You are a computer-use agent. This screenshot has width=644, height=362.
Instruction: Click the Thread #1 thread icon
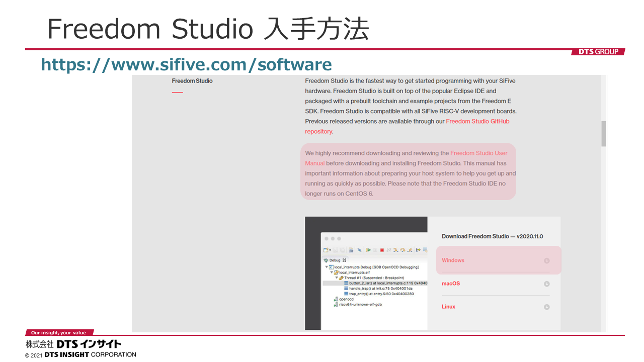341,278
